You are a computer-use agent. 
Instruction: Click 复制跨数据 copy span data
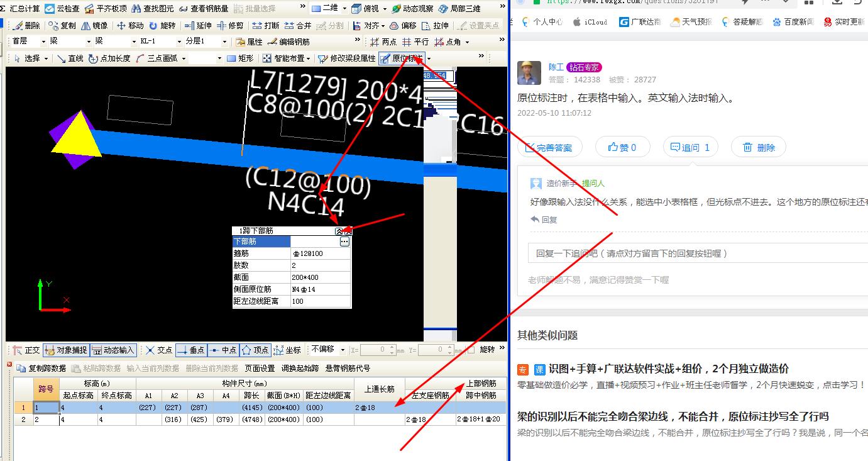pos(41,368)
